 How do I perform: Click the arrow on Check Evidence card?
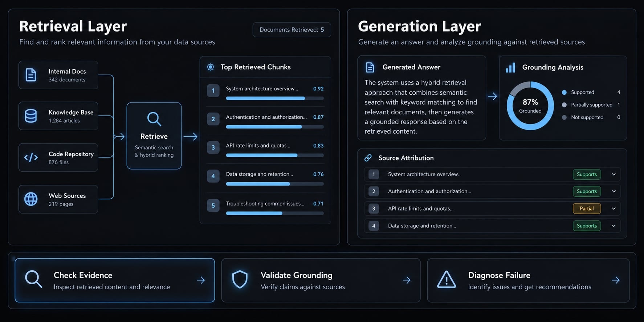(x=201, y=280)
